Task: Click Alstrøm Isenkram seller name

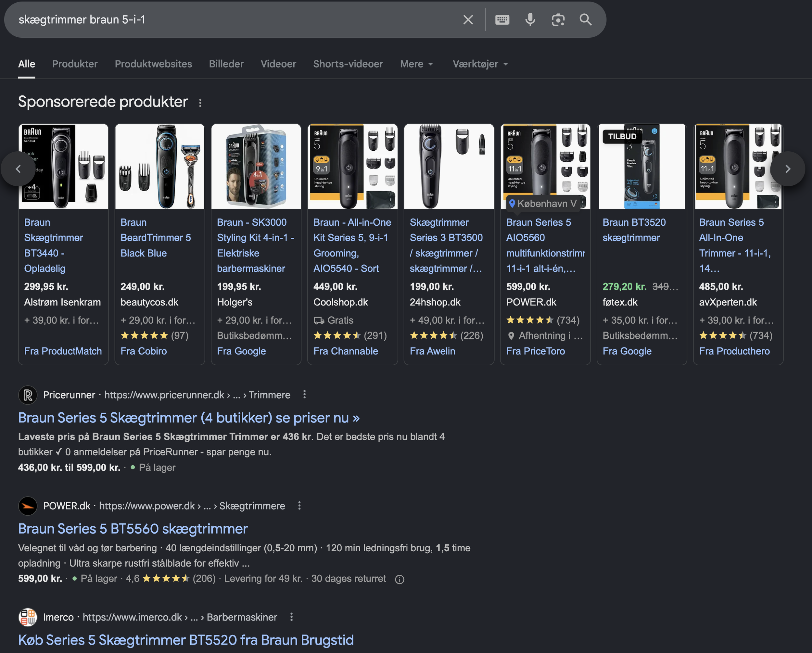Action: (x=62, y=302)
